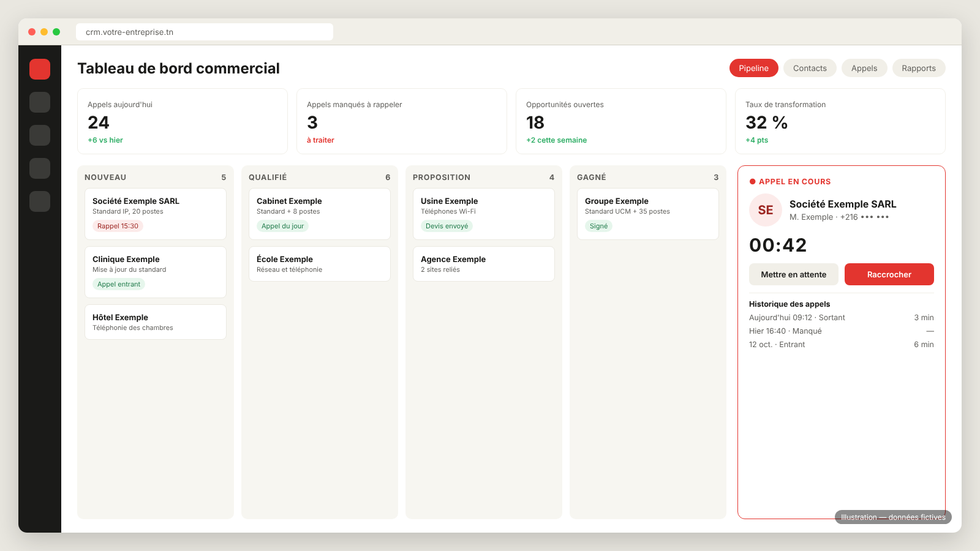Click the NOUVEAU column header
This screenshot has height=551, width=980.
(156, 177)
